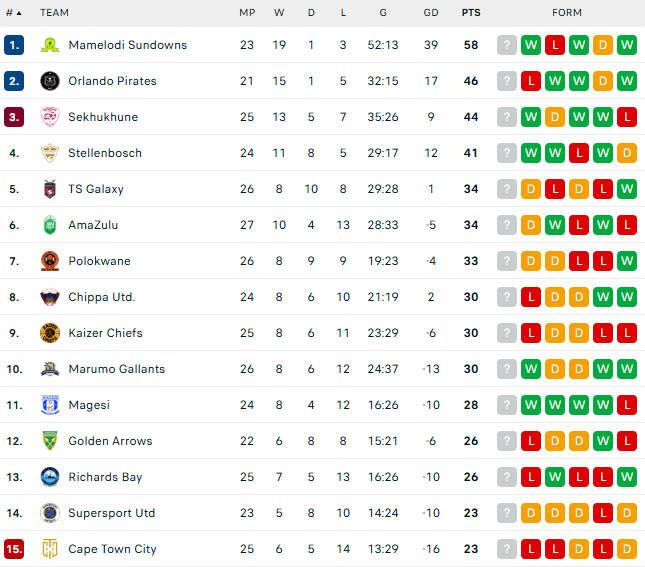Image resolution: width=645 pixels, height=567 pixels.
Task: Click the MP column header
Action: click(x=247, y=13)
